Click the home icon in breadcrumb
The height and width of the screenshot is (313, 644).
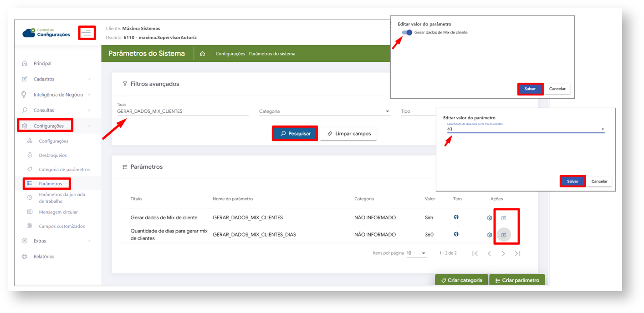(202, 54)
